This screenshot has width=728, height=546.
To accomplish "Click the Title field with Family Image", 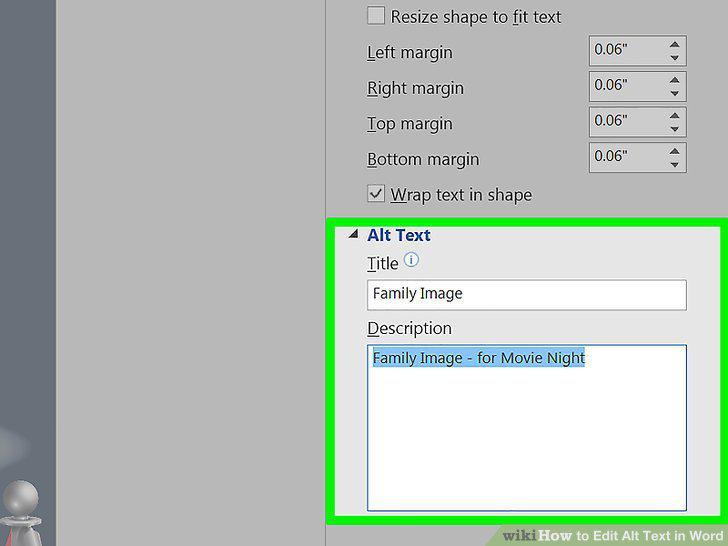I will tap(526, 294).
